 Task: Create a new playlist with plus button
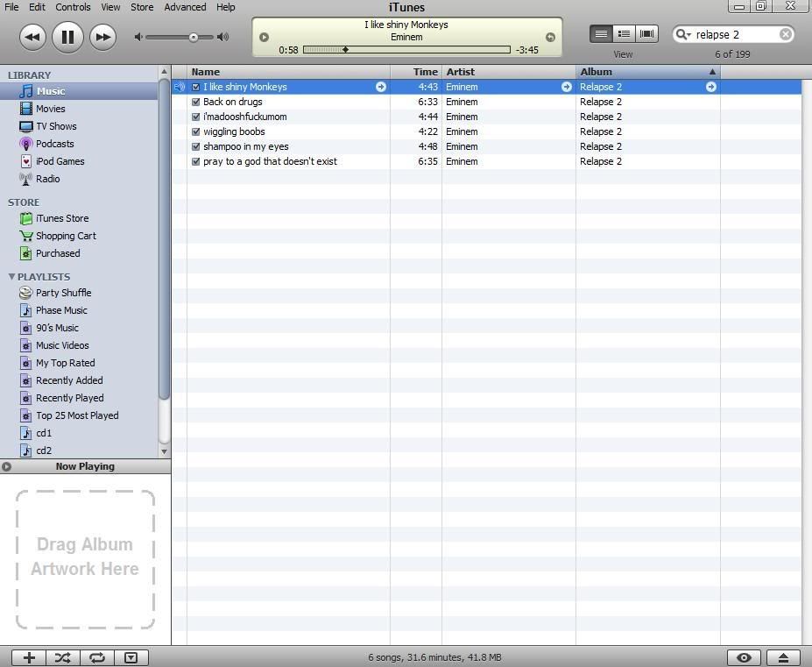click(29, 657)
